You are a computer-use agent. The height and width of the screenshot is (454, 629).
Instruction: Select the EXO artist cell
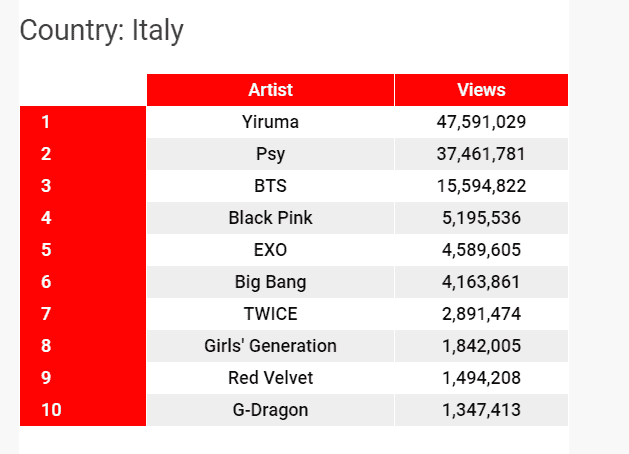pos(270,250)
